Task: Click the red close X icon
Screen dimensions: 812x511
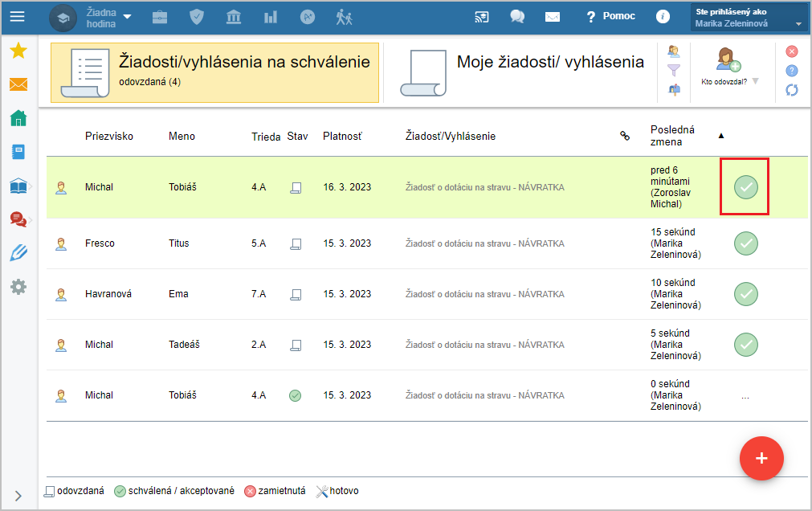Action: tap(791, 51)
